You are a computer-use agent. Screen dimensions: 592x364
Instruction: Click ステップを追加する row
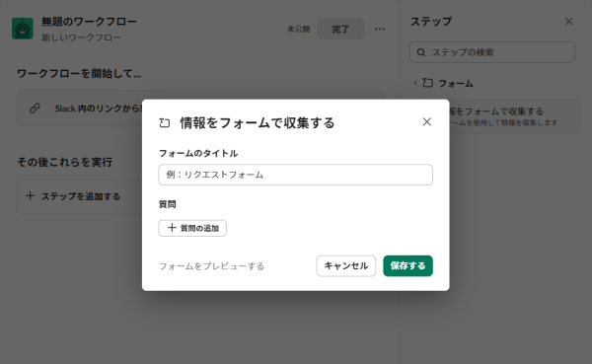click(79, 196)
